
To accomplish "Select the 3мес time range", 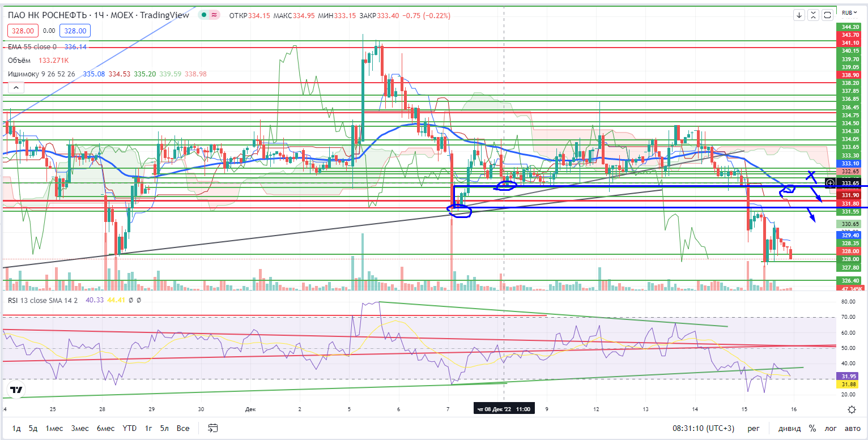I will point(80,428).
